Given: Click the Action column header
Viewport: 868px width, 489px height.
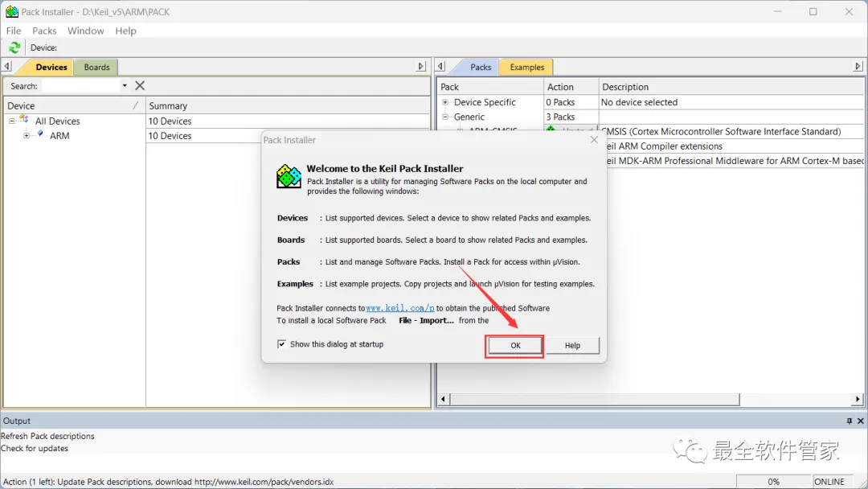Looking at the screenshot, I should [x=571, y=87].
